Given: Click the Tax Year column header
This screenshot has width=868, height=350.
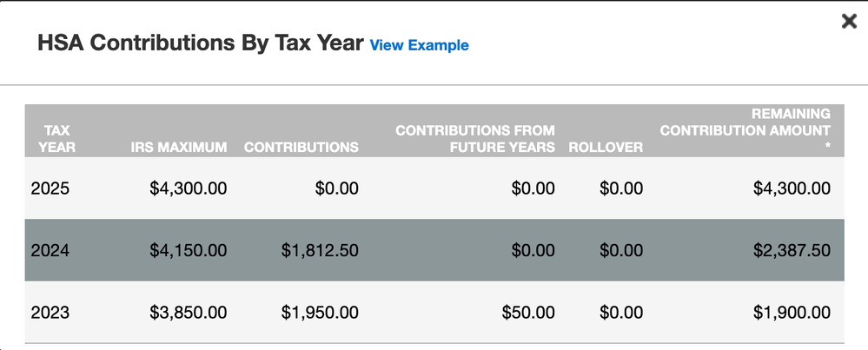Looking at the screenshot, I should (x=58, y=139).
